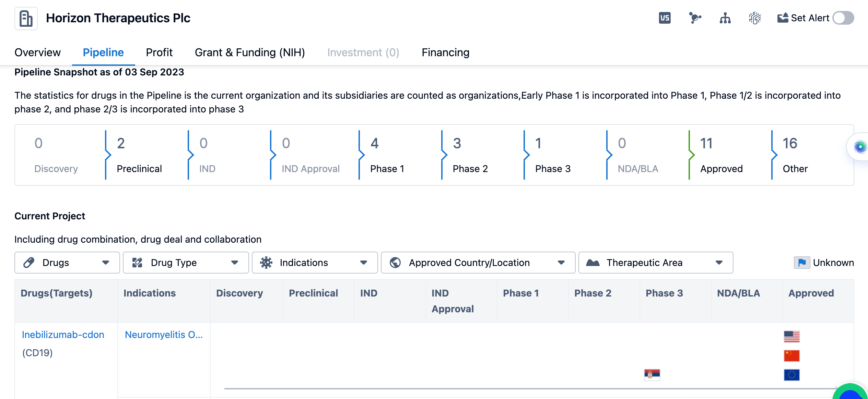The image size is (868, 399).
Task: Expand the Drugs filter dropdown
Action: 67,263
